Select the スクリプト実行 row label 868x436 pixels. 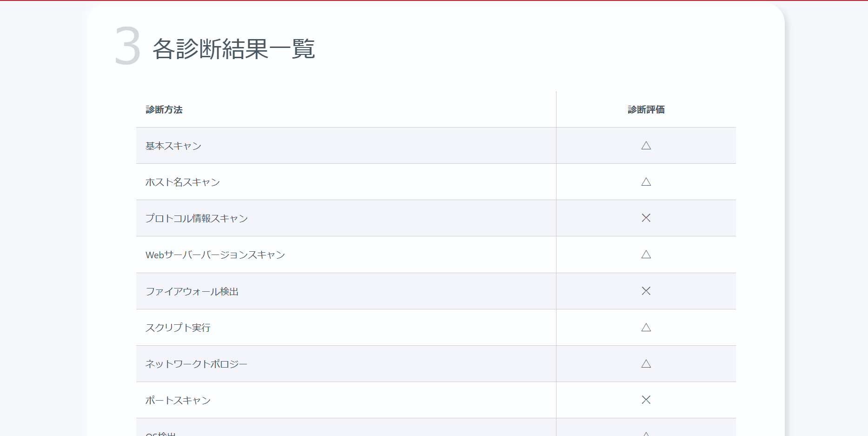point(178,328)
